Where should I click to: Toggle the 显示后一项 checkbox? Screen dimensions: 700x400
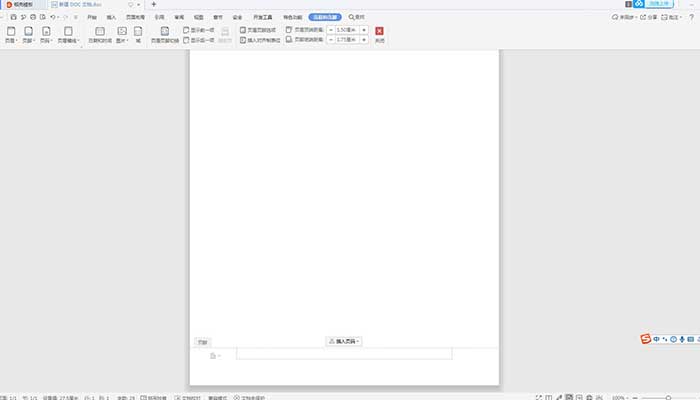pyautogui.click(x=186, y=41)
